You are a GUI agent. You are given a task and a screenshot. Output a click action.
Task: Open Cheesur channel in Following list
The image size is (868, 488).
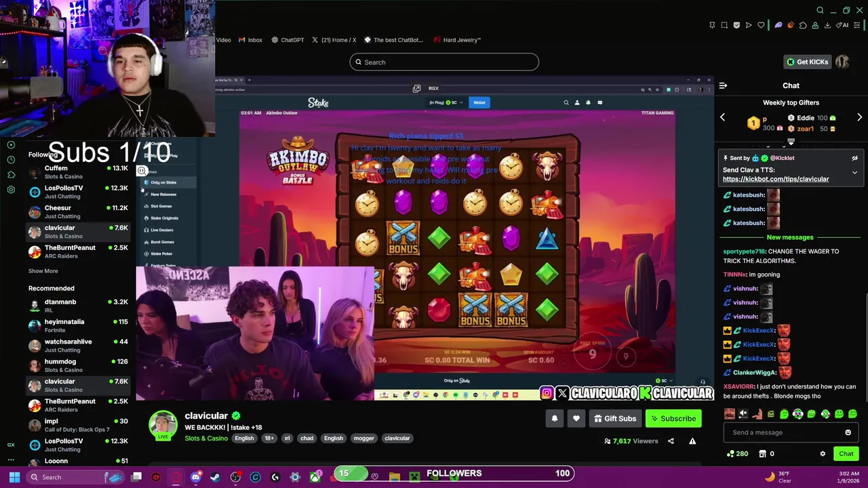tap(78, 212)
